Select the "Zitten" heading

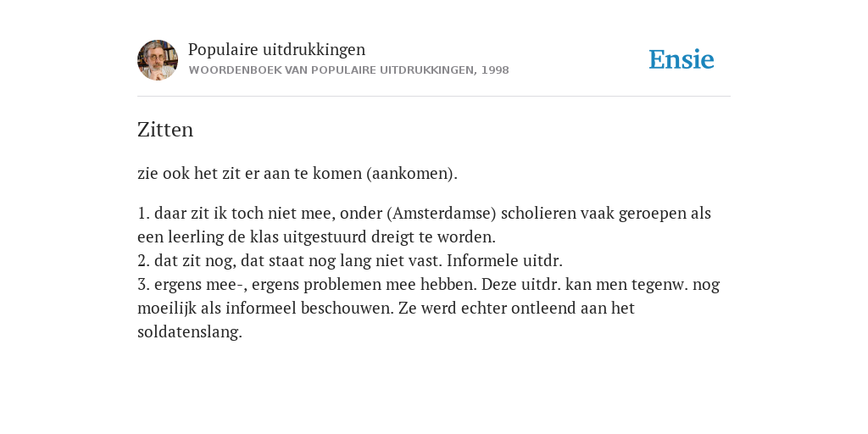165,130
